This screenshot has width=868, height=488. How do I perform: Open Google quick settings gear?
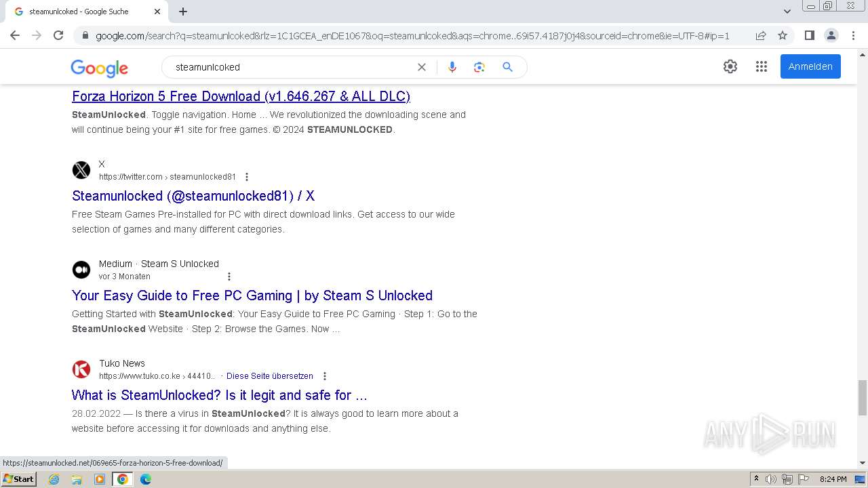click(x=730, y=66)
